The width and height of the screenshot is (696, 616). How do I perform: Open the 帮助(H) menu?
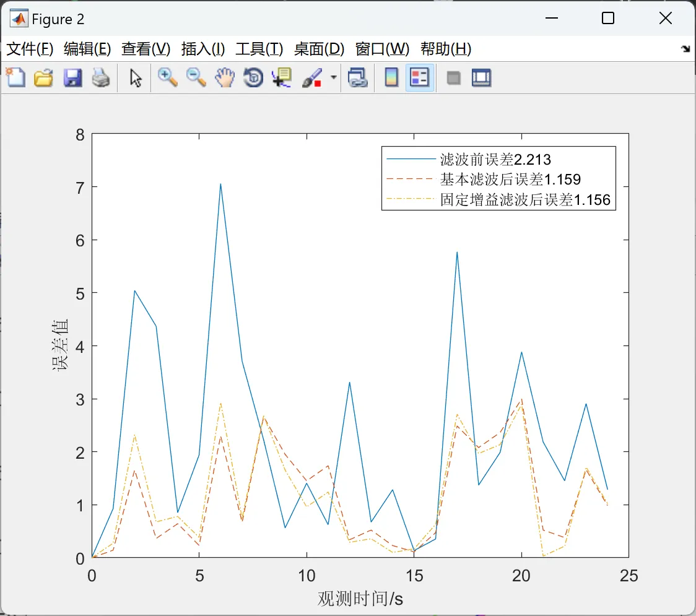(446, 49)
